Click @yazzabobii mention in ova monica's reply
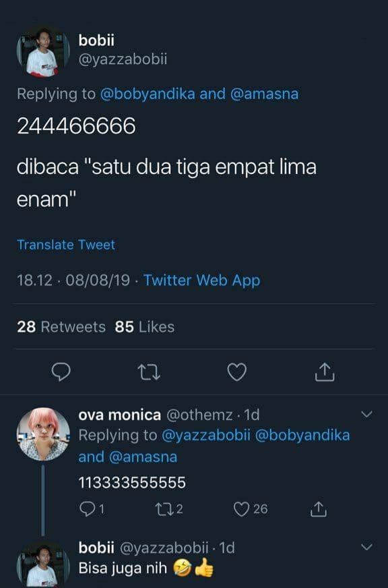This screenshot has width=388, height=588. (206, 436)
